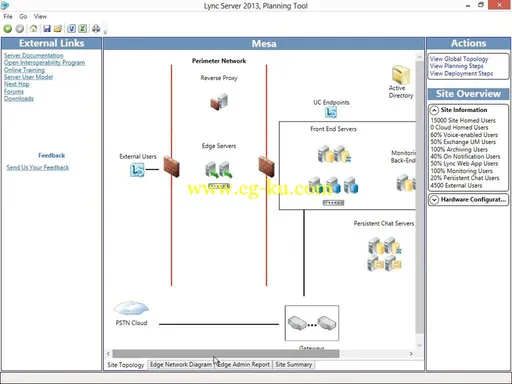
Task: Click horizontal scrollbar left arrow
Action: click(x=108, y=354)
